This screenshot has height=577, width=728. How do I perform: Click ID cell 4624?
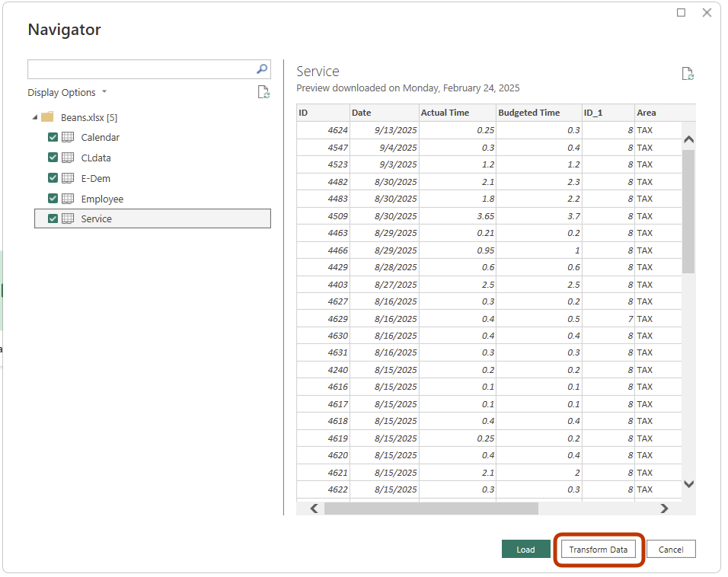(x=323, y=130)
